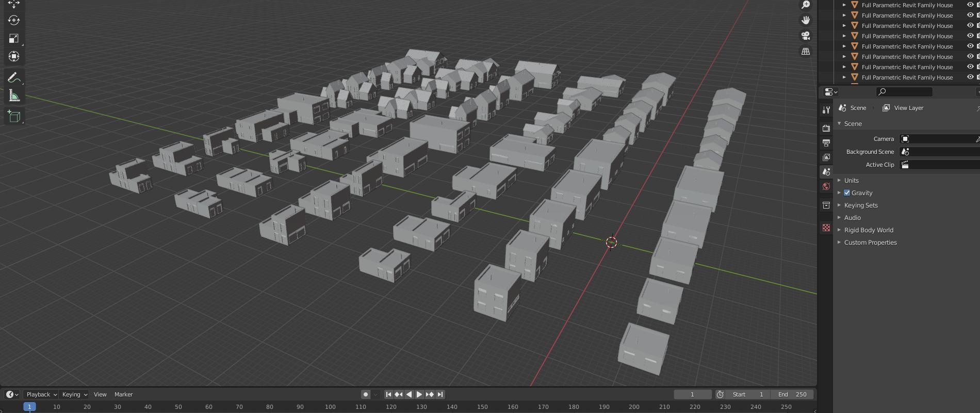Image resolution: width=980 pixels, height=413 pixels.
Task: Select the Transform tool in viewport toolbar
Action: pyautogui.click(x=14, y=56)
